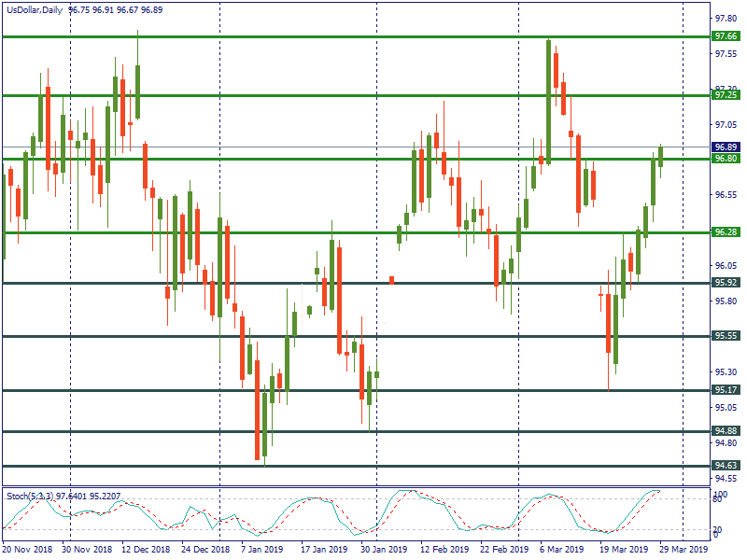Select the 7 Jan 2019 date label
This screenshot has height=560, width=747.
pos(261,551)
